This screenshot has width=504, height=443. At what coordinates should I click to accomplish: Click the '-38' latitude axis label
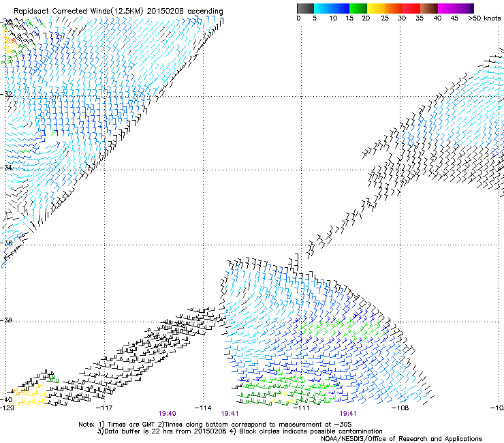(6, 320)
